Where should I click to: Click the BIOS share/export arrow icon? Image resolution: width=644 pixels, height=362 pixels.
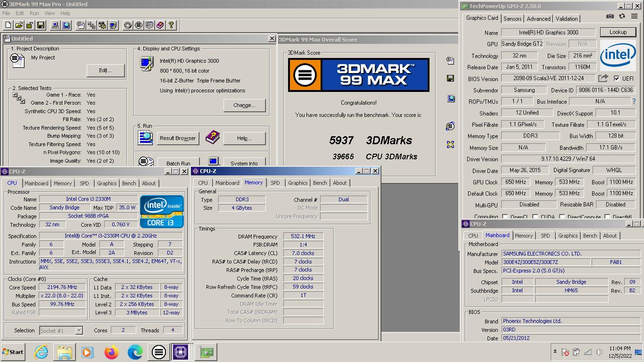pyautogui.click(x=603, y=78)
